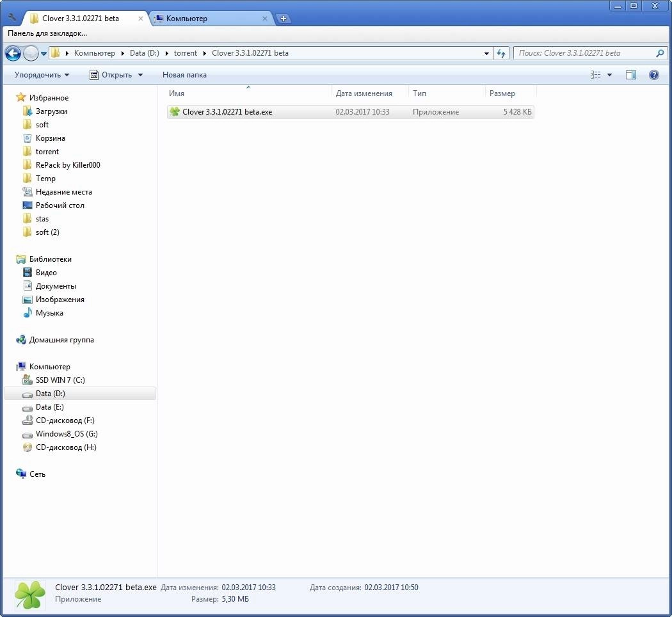Click the forward navigation arrow
Screen dimensions: 672x617
click(x=31, y=54)
